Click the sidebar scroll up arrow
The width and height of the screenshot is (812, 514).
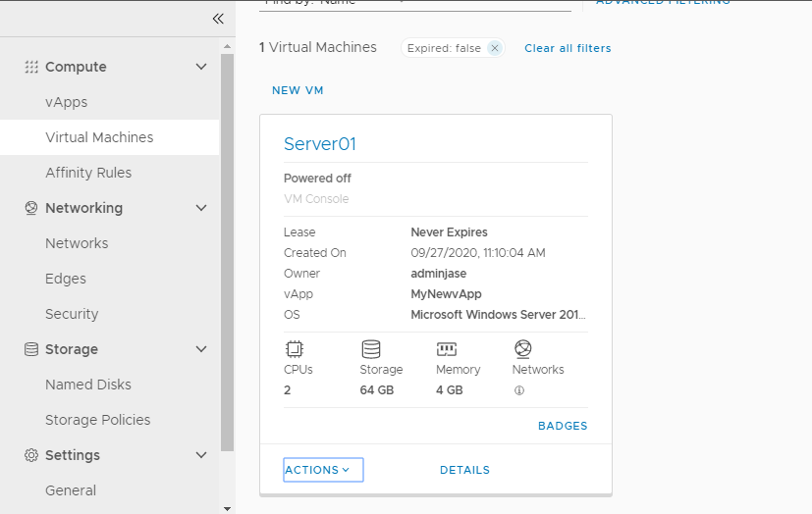[x=227, y=46]
